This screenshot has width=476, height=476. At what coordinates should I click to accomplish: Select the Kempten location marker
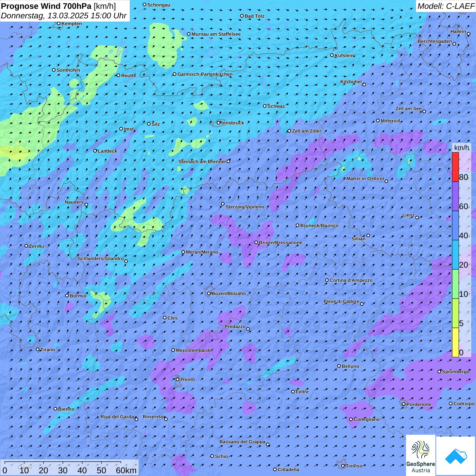(58, 23)
